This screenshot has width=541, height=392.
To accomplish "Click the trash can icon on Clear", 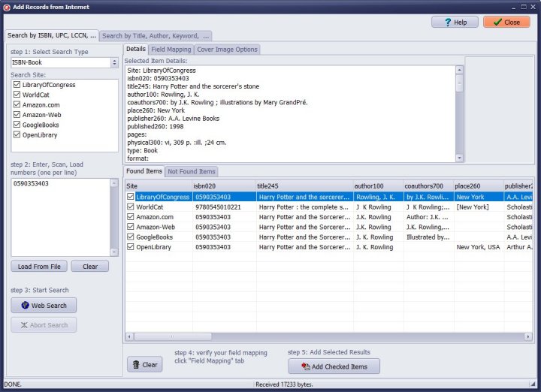I will 136,364.
